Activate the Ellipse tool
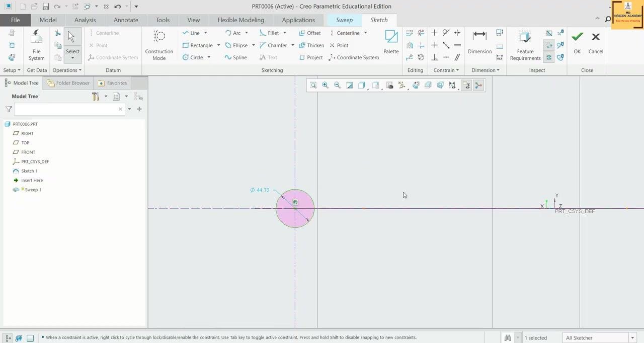Image resolution: width=644 pixels, height=343 pixels. (236, 45)
